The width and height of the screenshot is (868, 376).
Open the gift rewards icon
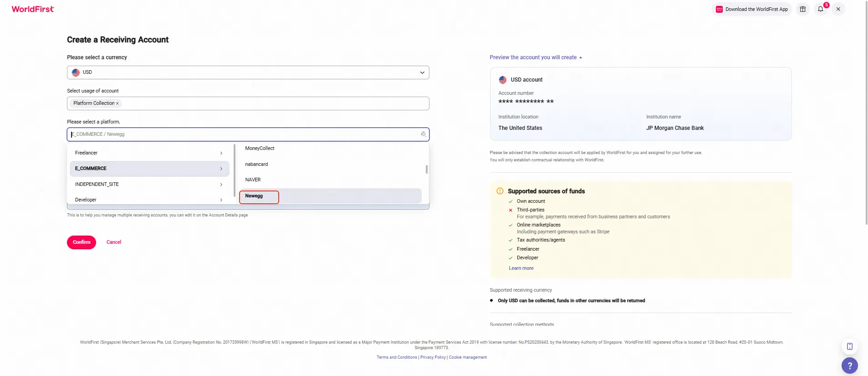click(803, 9)
